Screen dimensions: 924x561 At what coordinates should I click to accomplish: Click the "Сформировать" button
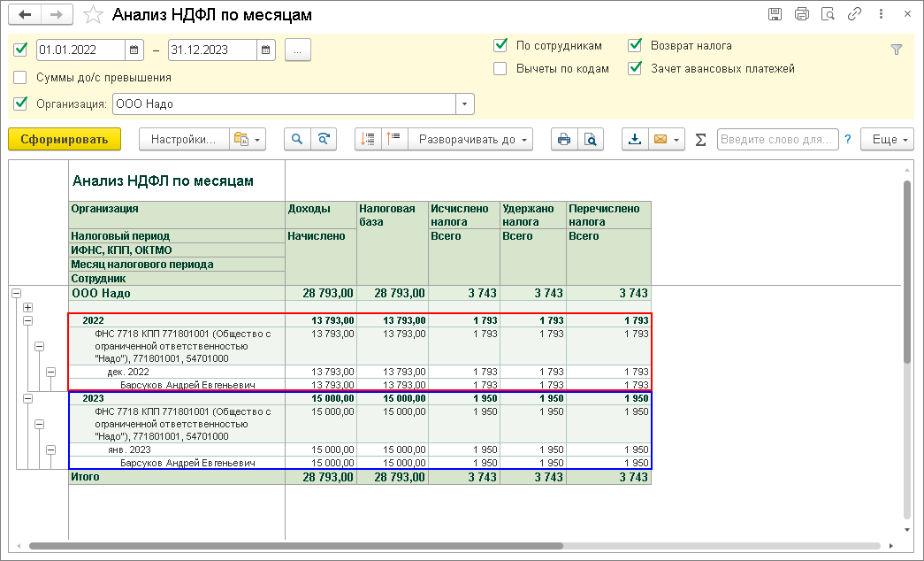point(64,139)
